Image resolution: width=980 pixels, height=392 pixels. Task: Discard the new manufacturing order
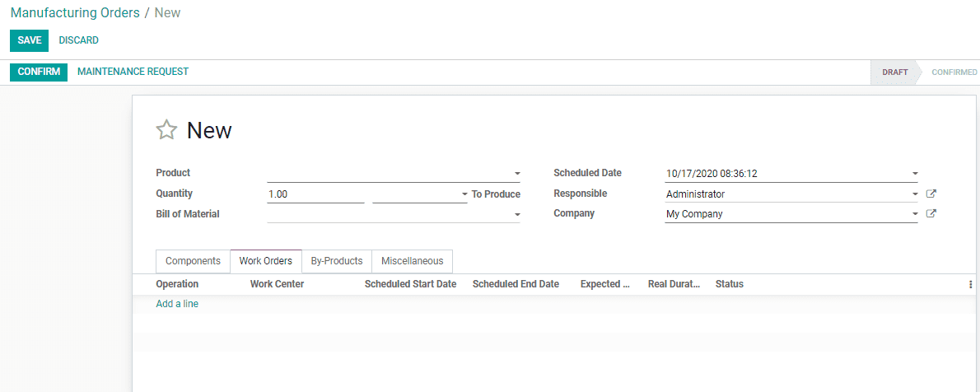click(x=78, y=40)
